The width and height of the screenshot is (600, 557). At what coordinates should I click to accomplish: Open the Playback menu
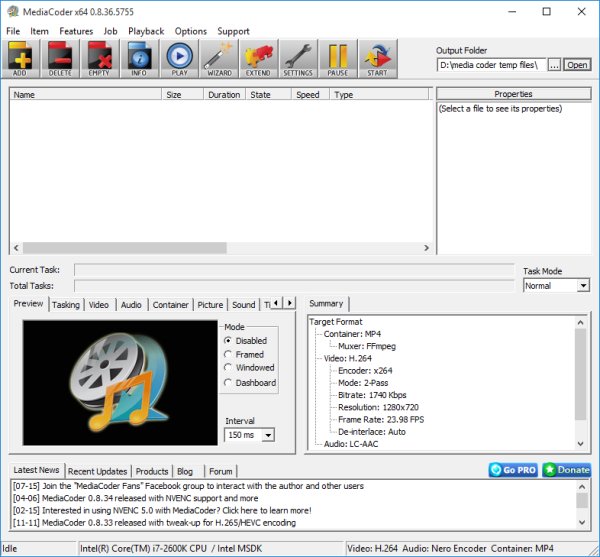(x=146, y=31)
